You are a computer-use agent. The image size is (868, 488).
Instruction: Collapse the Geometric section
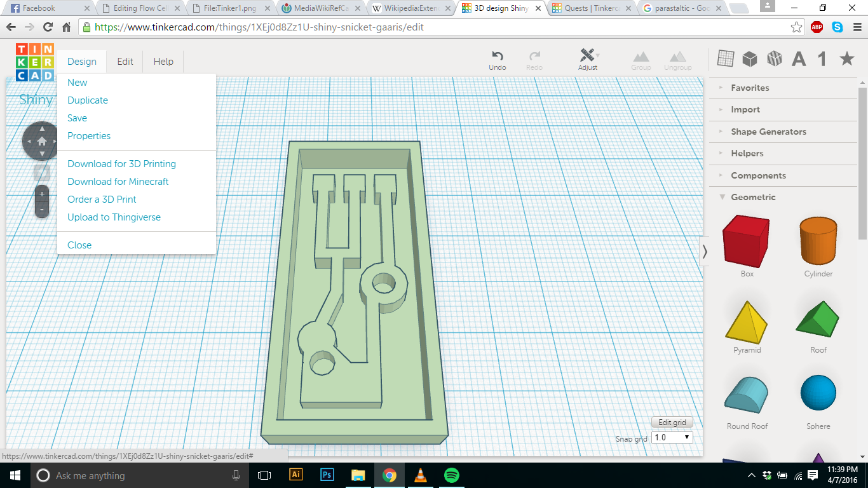(x=753, y=197)
